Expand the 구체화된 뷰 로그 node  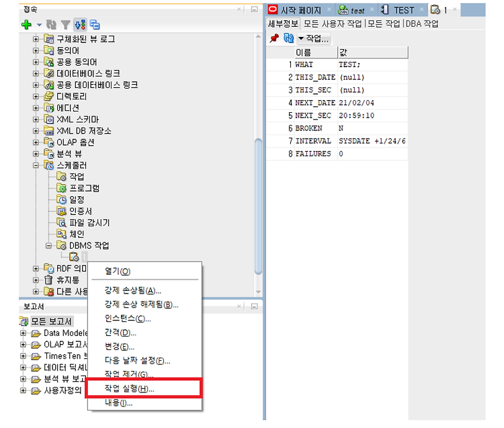coord(36,39)
